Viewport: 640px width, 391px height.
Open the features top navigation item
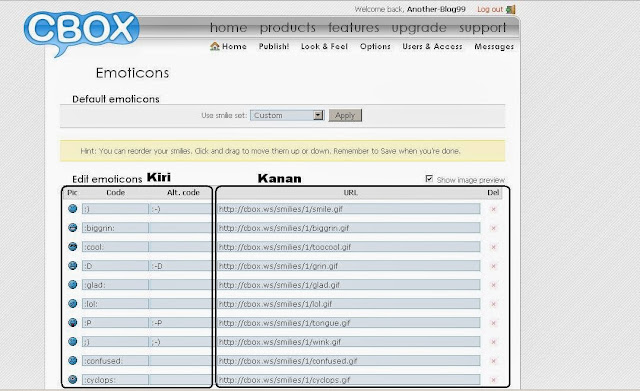[353, 28]
